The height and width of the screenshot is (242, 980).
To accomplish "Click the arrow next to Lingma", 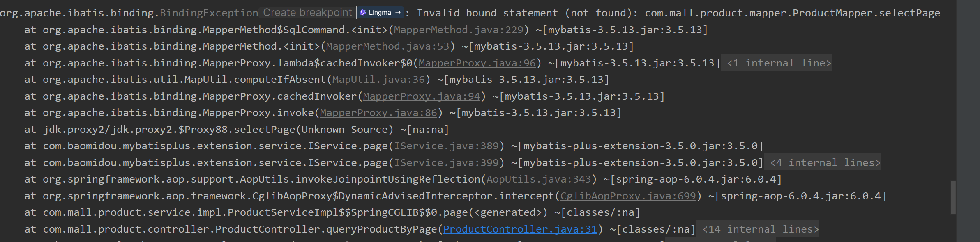I will point(398,13).
